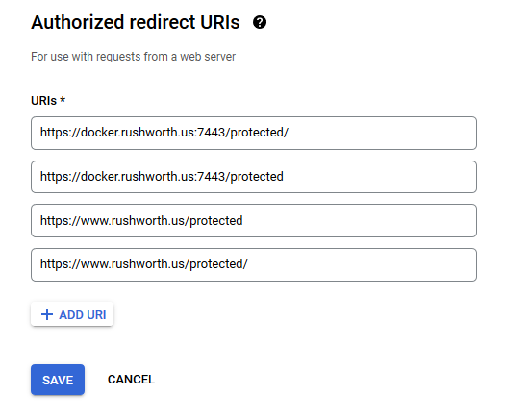The height and width of the screenshot is (420, 529).
Task: Activate the third URI entry box
Action: [254, 221]
